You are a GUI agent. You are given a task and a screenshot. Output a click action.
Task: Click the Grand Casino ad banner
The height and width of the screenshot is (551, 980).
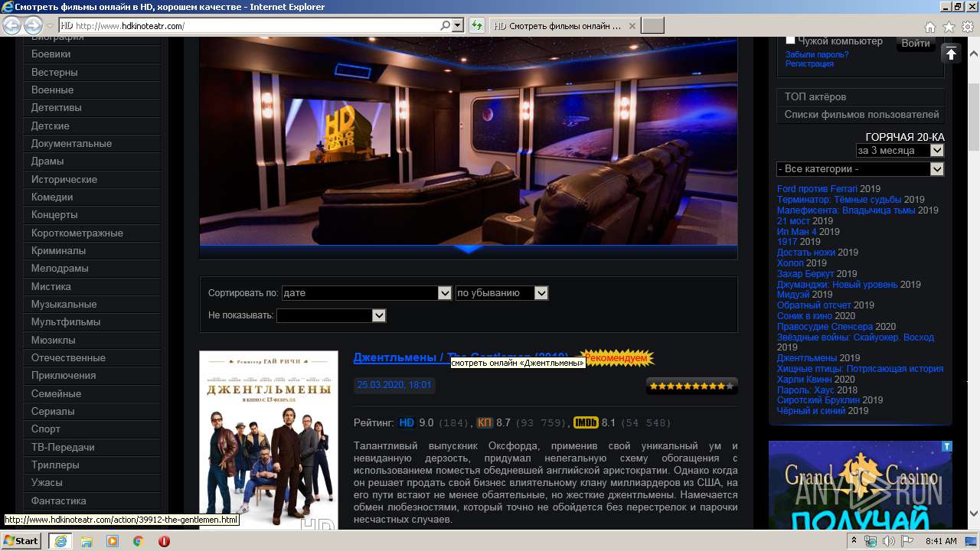[x=861, y=486]
